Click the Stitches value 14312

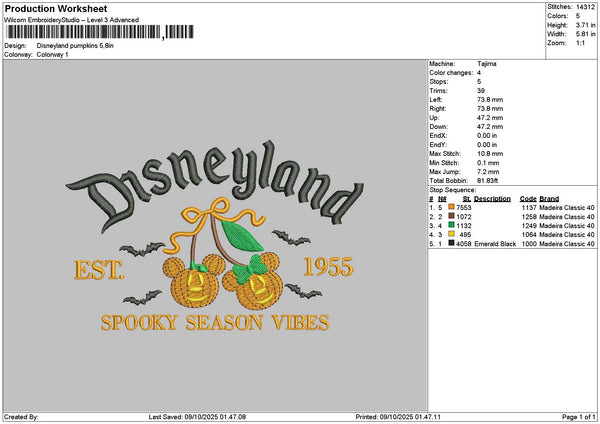coord(585,7)
